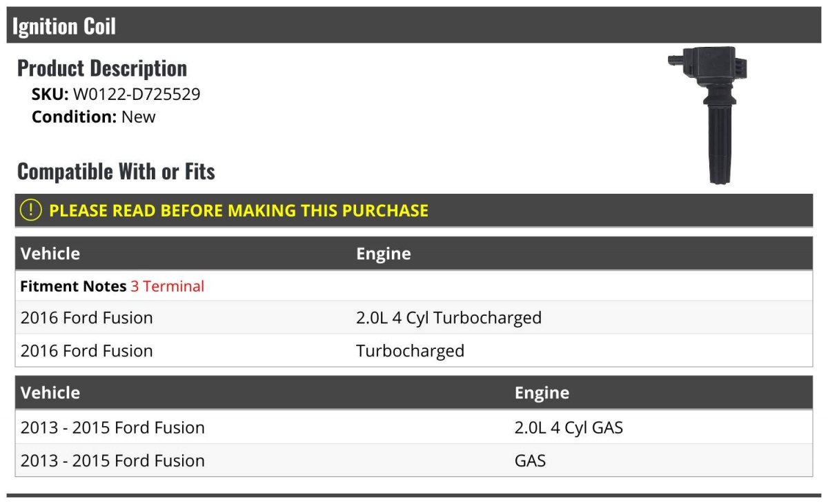Click the first table's Vehicle column header

pos(50,254)
